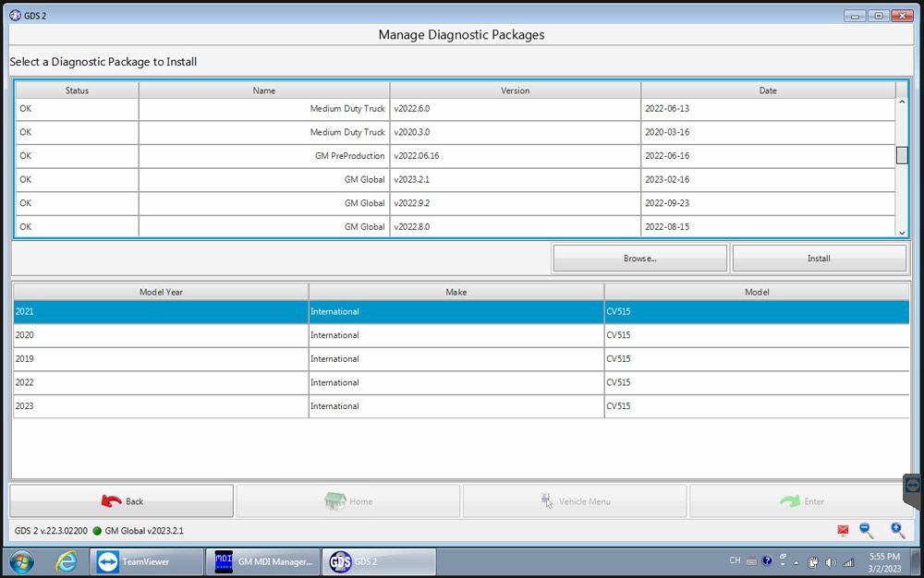The height and width of the screenshot is (578, 924).
Task: Open the Windows Start menu
Action: pyautogui.click(x=22, y=562)
